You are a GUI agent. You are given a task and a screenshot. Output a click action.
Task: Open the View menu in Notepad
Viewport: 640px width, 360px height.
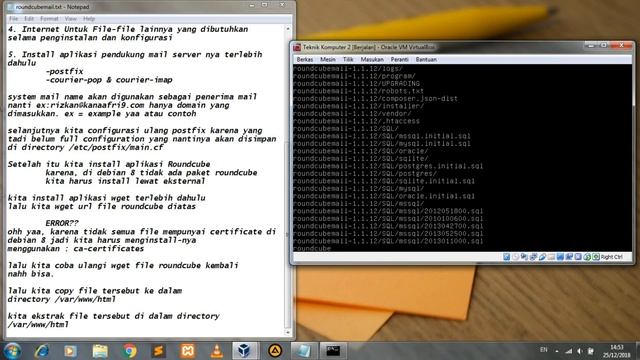click(71, 19)
